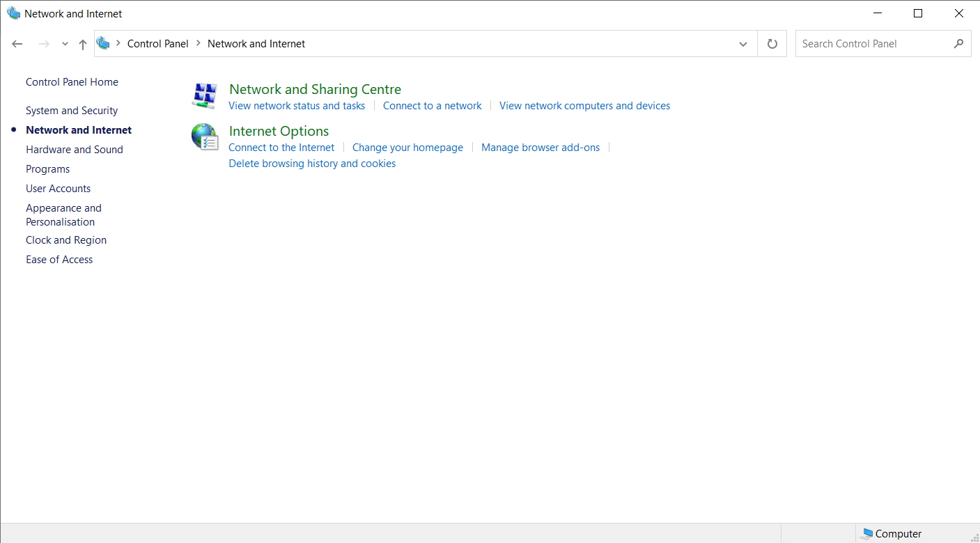Expand the chevron after Control Panel breadcrumb
Screen dimensions: 980x543
pos(198,43)
